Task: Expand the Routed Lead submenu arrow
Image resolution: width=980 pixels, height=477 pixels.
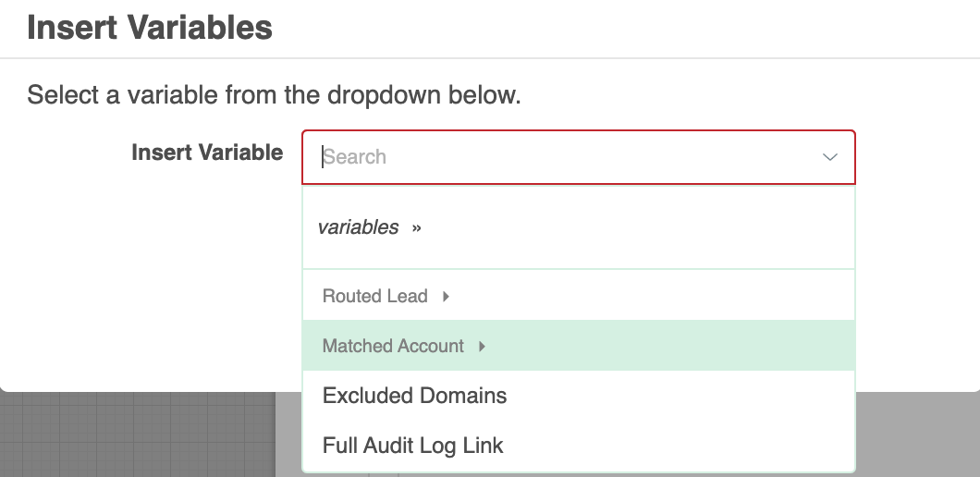Action: (x=446, y=297)
